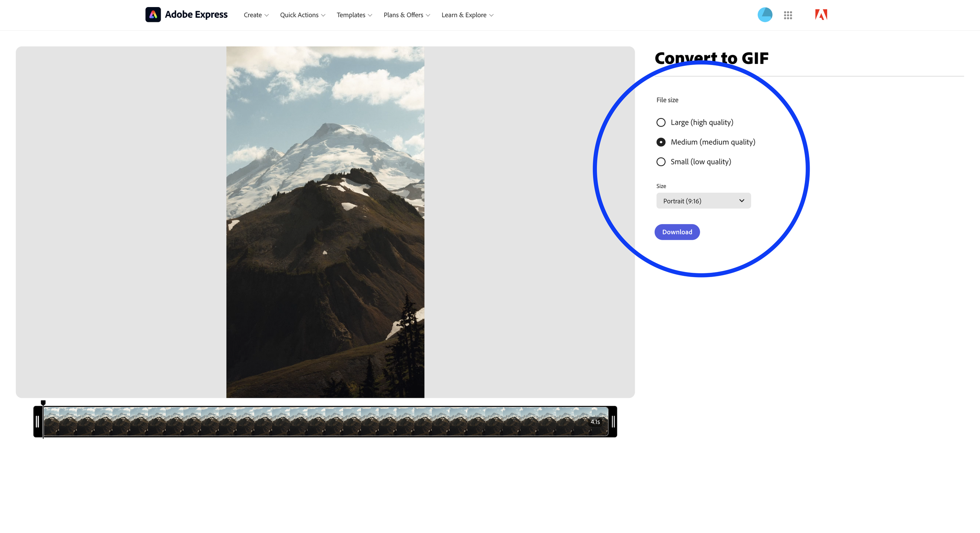Click the Size label above the dropdown
The width and height of the screenshot is (980, 533).
point(661,186)
